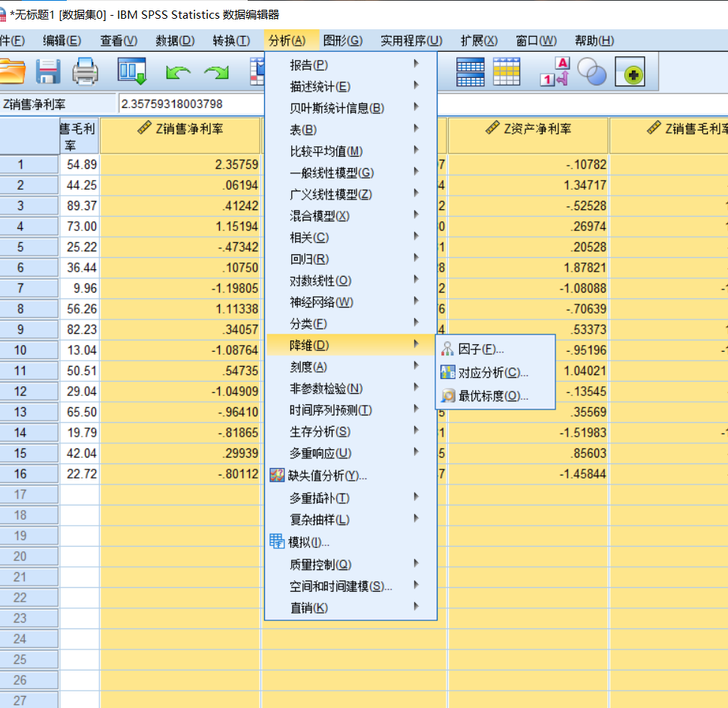Click cell value 89.37 in row 3
Viewport: 728px width, 708px height.
click(x=80, y=205)
